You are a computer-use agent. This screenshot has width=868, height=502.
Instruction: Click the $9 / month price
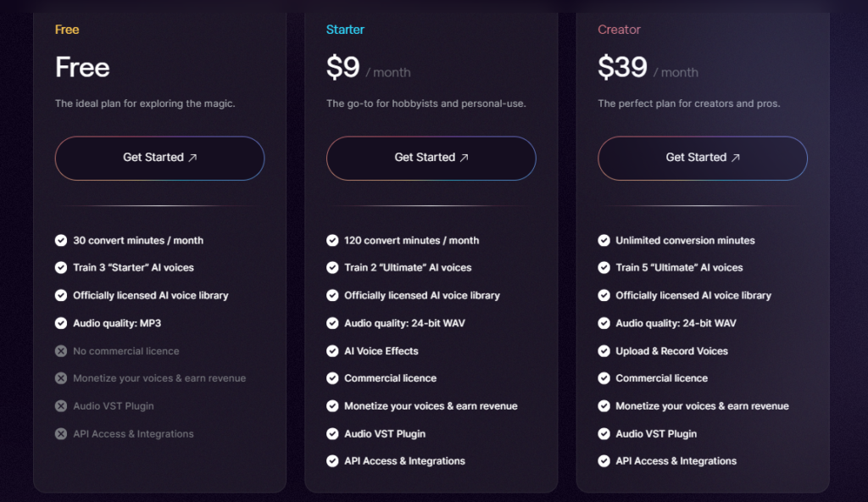pos(368,68)
